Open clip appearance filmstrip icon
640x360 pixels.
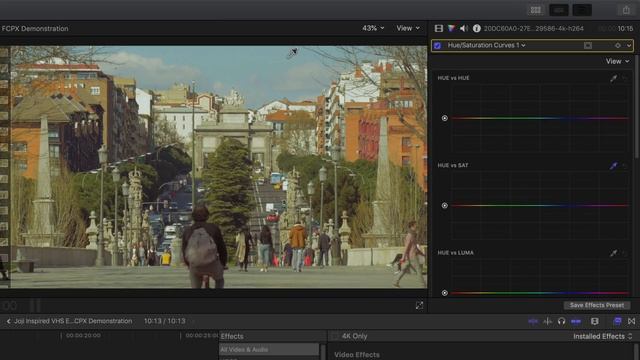(x=595, y=322)
